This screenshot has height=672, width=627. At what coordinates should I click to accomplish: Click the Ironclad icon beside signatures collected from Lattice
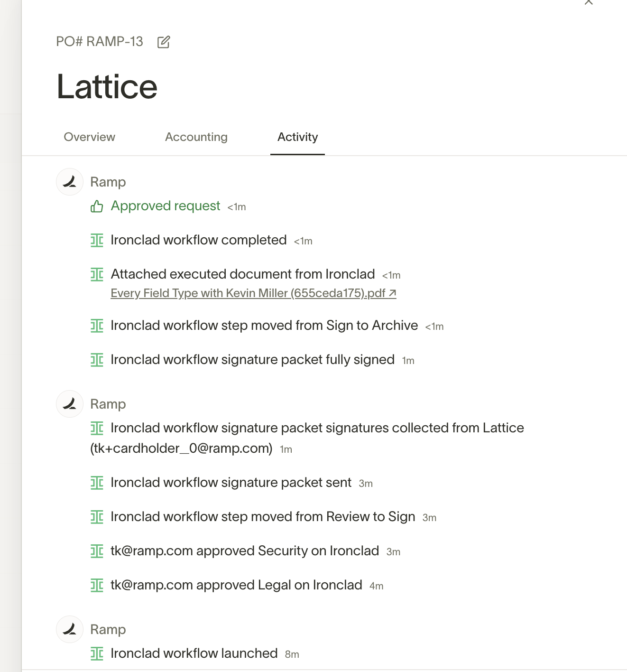97,429
